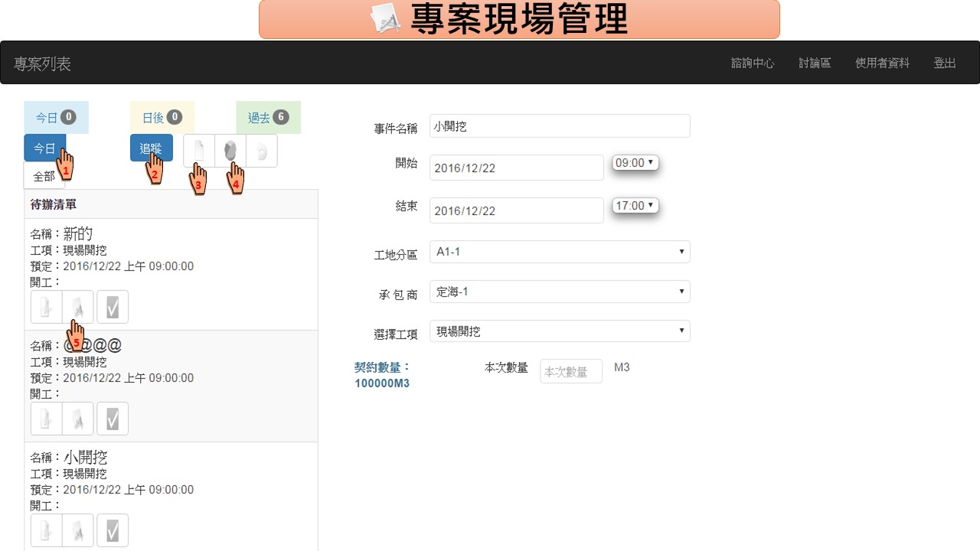Open the 選擇工項 dropdown showing 現場開挖
The image size is (980, 551).
560,331
